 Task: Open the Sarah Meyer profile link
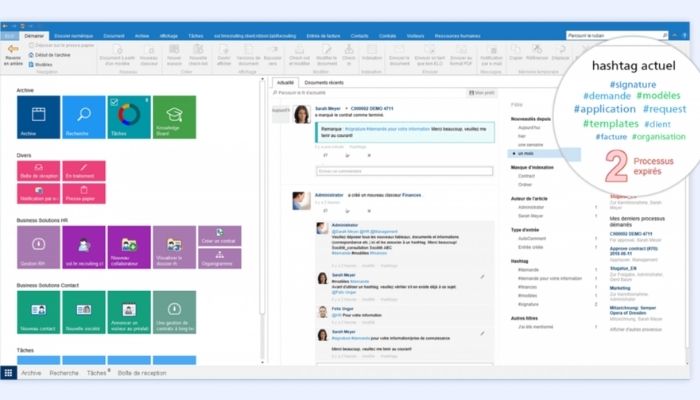[328, 108]
